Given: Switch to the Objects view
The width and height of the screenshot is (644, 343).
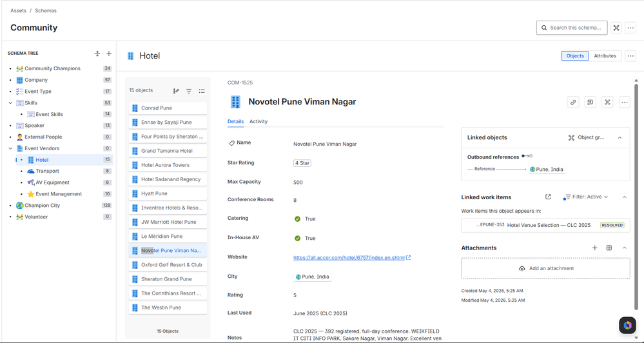Looking at the screenshot, I should (x=575, y=56).
